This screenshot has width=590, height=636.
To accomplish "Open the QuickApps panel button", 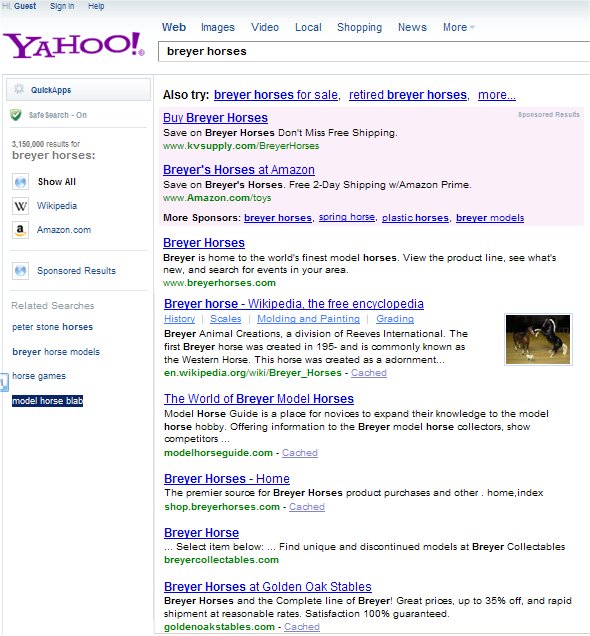I will (x=78, y=89).
